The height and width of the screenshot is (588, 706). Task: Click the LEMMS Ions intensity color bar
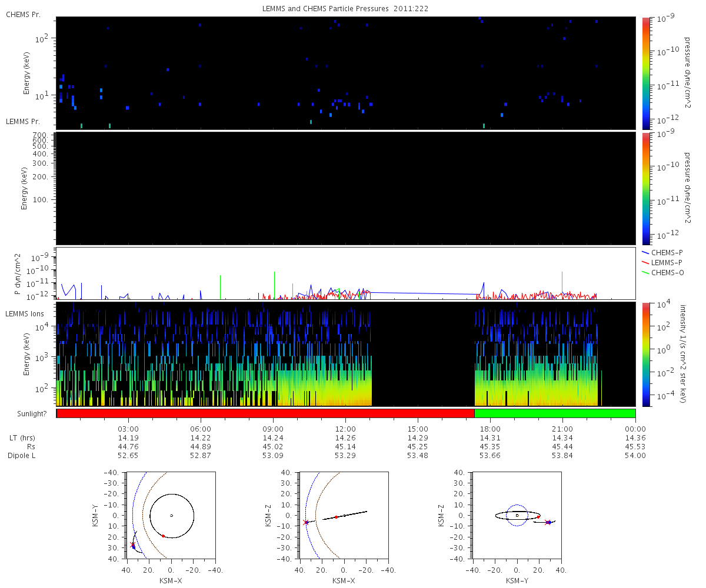pos(645,354)
